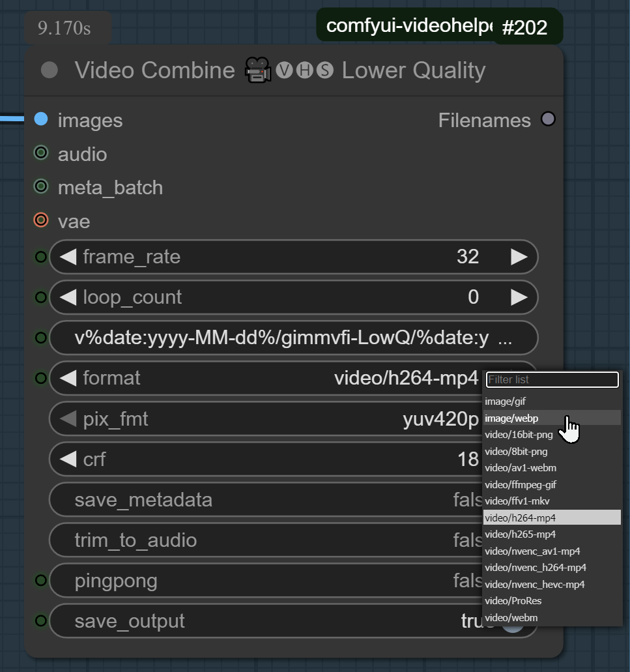The image size is (630, 672).
Task: Select video/ffv1-mkv from the format list
Action: 552,501
